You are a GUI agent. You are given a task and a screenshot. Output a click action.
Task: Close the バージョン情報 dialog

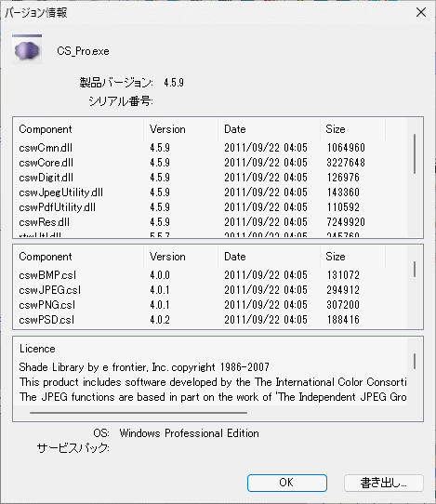421,12
